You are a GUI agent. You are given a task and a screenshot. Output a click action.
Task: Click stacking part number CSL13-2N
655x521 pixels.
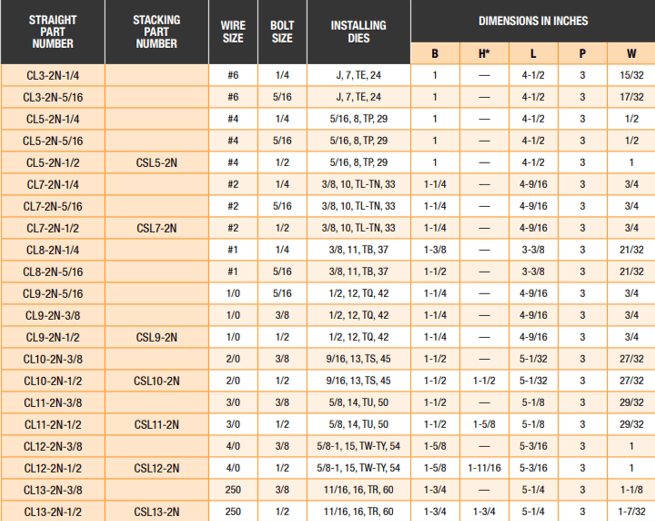pos(156,511)
